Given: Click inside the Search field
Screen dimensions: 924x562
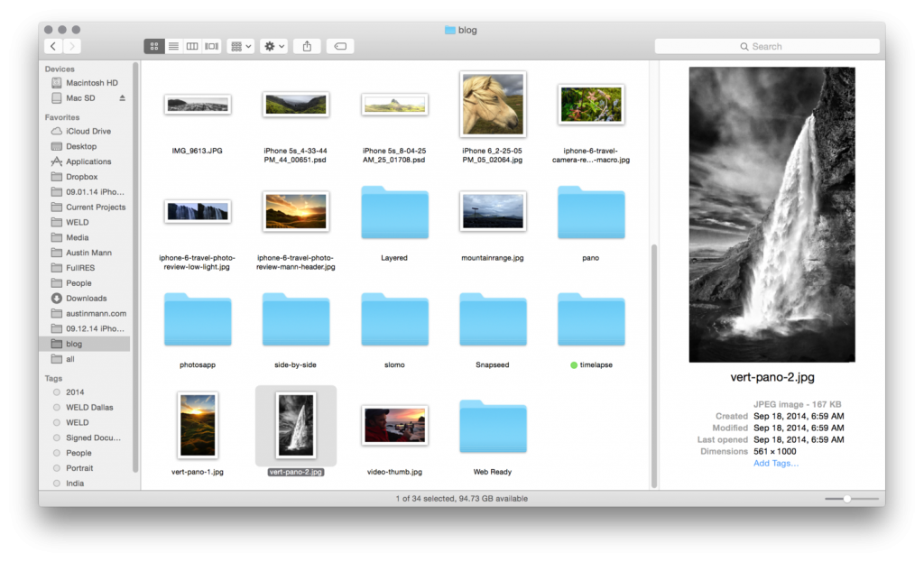Looking at the screenshot, I should click(767, 46).
